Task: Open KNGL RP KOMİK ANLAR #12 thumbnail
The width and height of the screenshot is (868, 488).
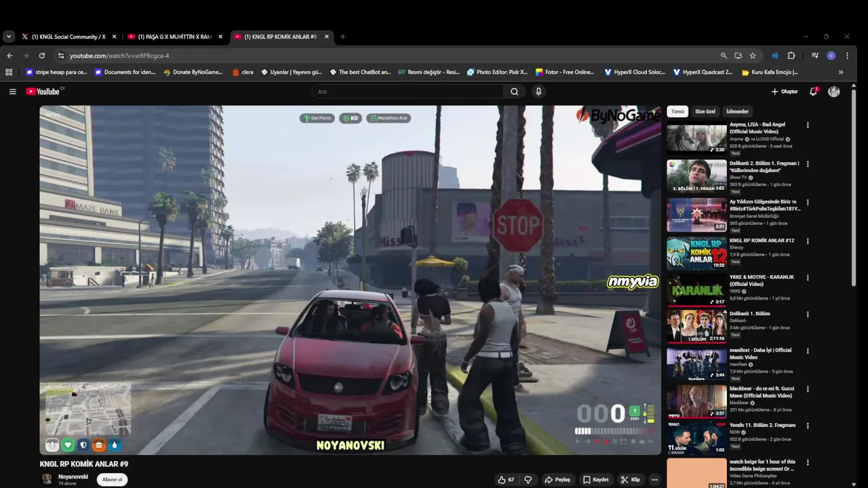Action: pyautogui.click(x=696, y=253)
